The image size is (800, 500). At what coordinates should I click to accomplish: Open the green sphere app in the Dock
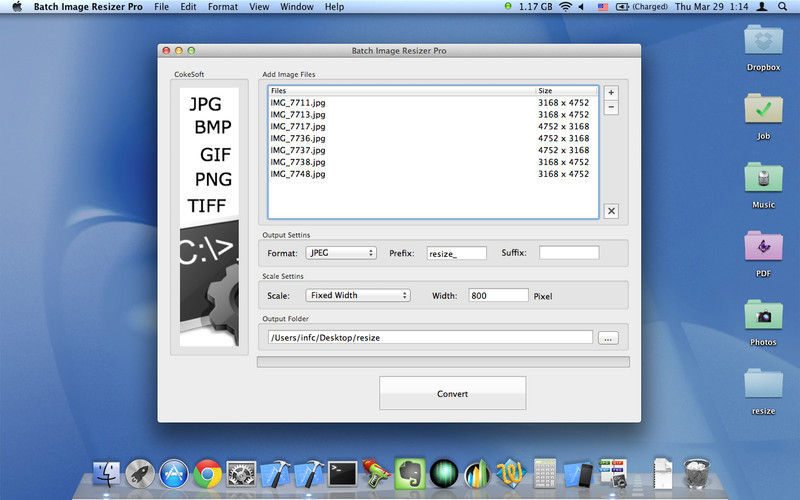pyautogui.click(x=443, y=474)
